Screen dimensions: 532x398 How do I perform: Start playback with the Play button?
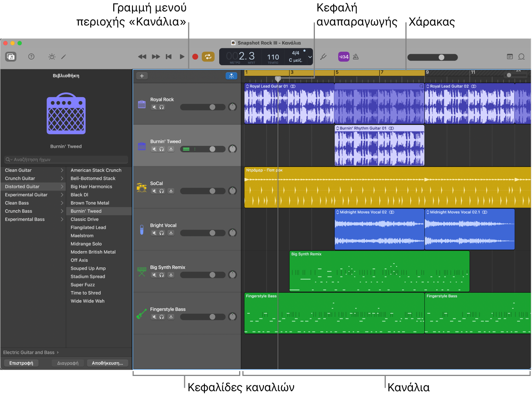click(x=182, y=57)
